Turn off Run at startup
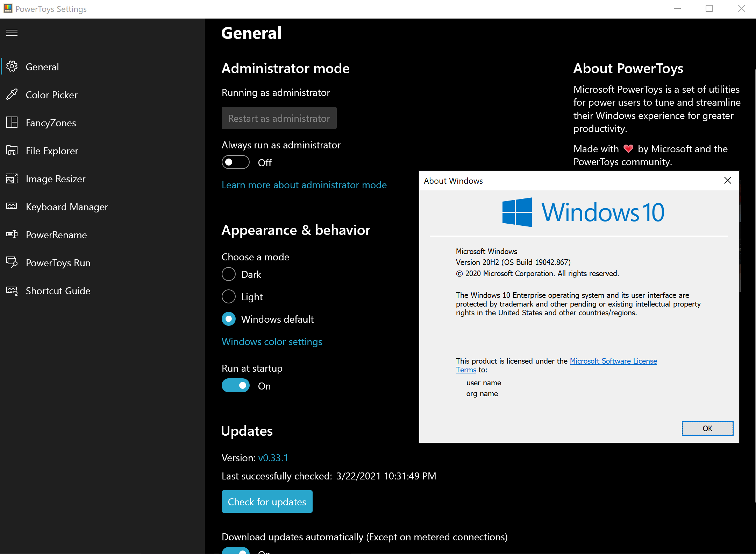756x554 pixels. [235, 385]
